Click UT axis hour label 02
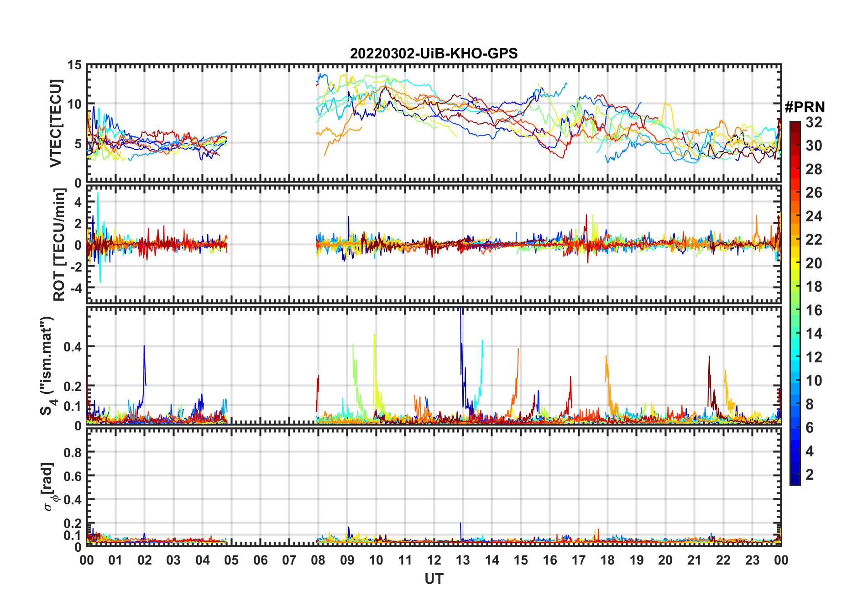The height and width of the screenshot is (607, 868). 145,560
